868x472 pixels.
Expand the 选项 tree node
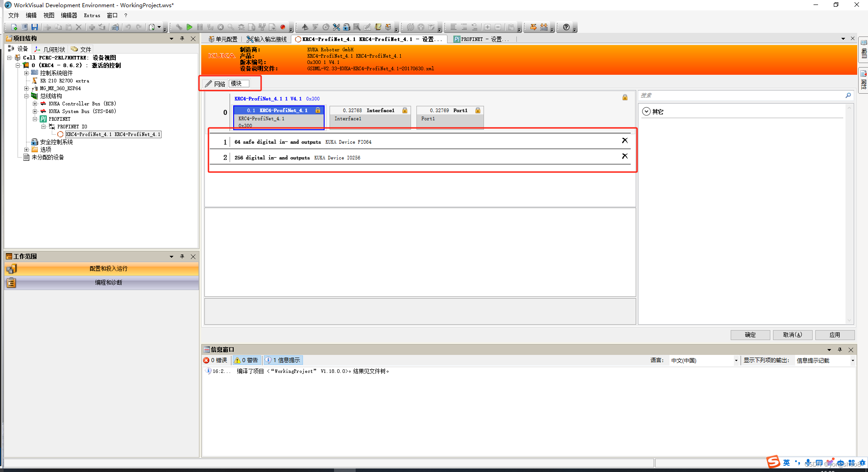pos(26,150)
